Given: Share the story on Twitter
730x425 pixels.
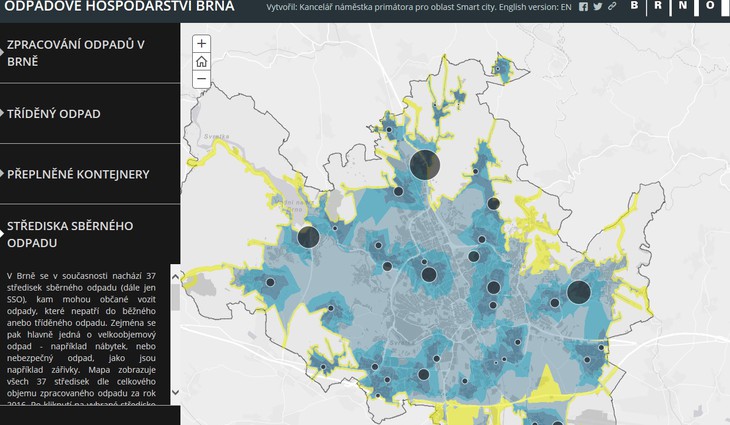Looking at the screenshot, I should (598, 7).
